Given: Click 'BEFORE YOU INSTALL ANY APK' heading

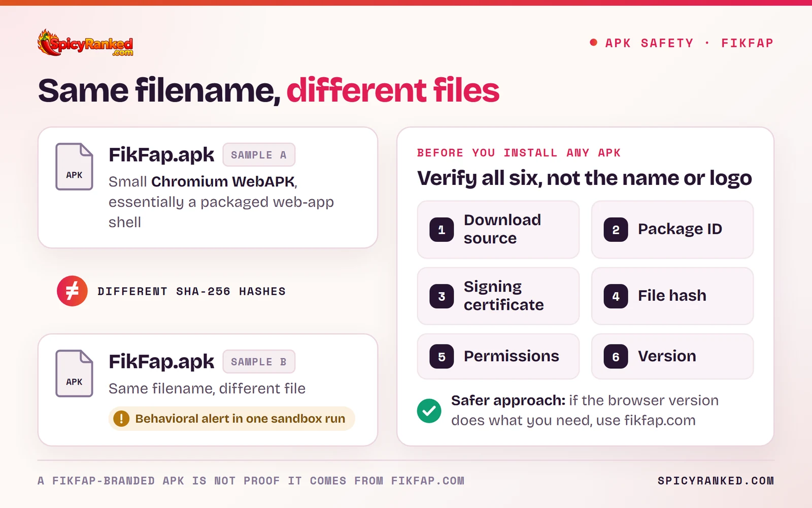Looking at the screenshot, I should pyautogui.click(x=519, y=153).
